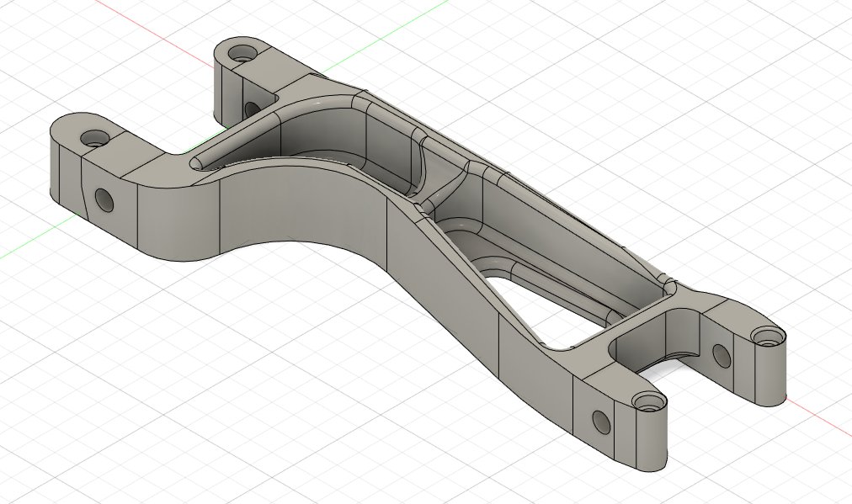Select top hole on rear-left mounting lug
852x504 pixels.
click(x=242, y=53)
